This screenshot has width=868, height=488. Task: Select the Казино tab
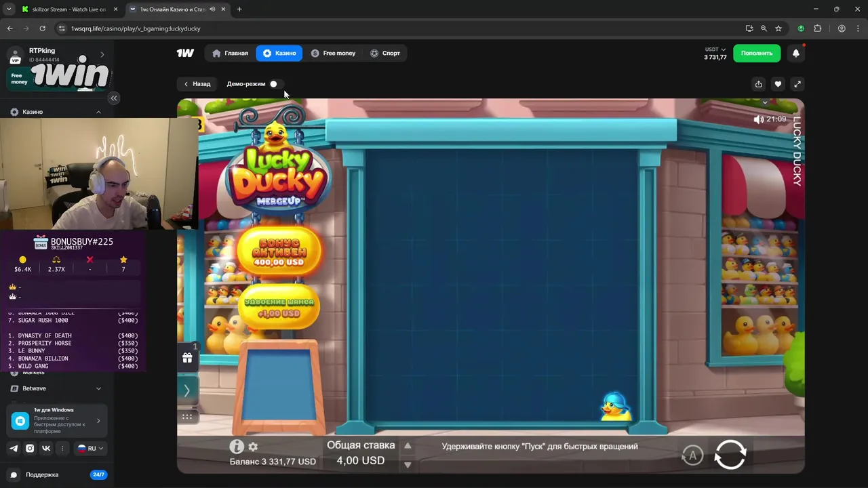(x=279, y=53)
